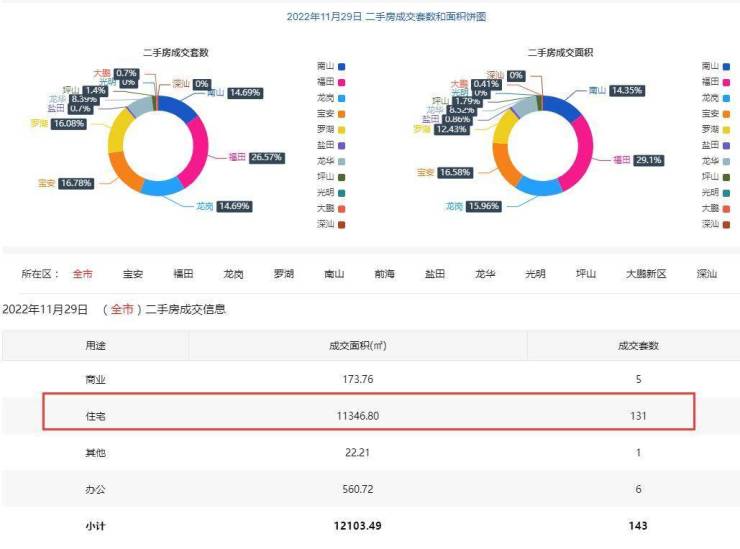This screenshot has width=740, height=549.
Task: Click 盐田 purple legend icon, left chart
Action: click(341, 145)
